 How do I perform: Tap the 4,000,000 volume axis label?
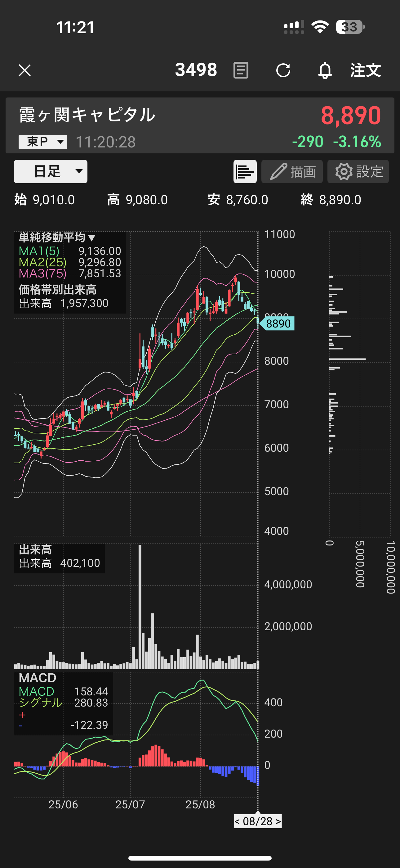[288, 584]
